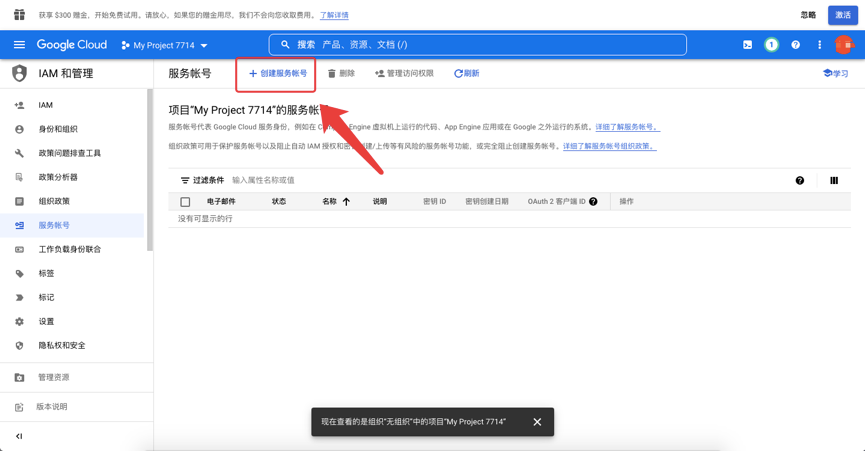Open the My Project 7714 project selector
Screen dimensions: 865x451
coord(164,45)
